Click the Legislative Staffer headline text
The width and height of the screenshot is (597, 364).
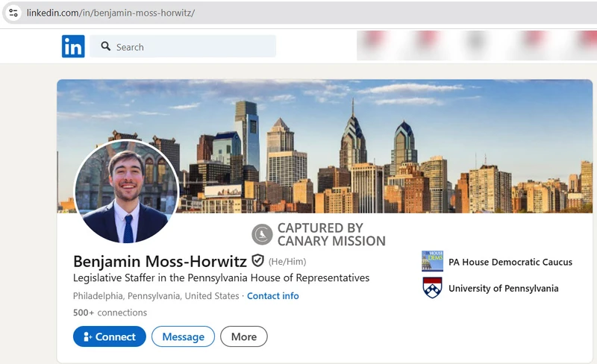coord(221,278)
